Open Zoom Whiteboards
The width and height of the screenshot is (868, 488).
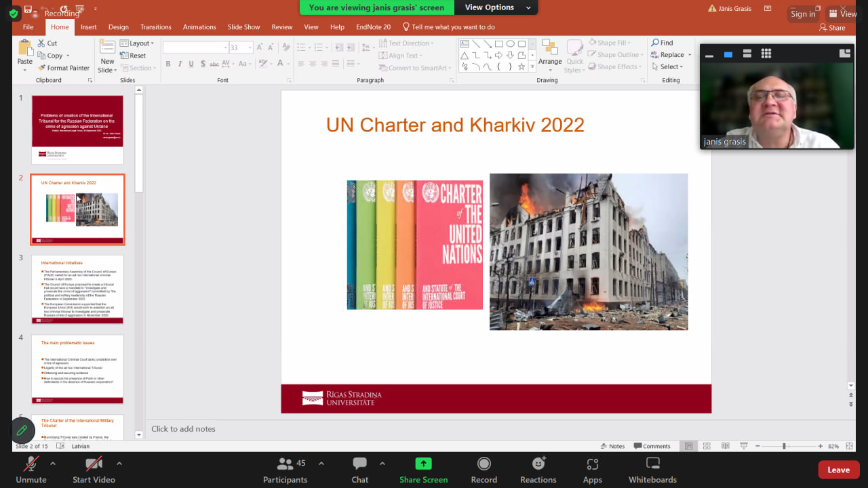click(x=652, y=469)
